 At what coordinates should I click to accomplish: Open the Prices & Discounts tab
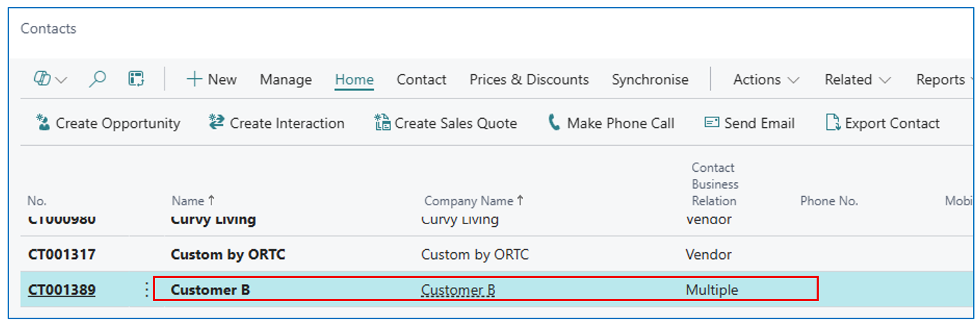point(529,80)
